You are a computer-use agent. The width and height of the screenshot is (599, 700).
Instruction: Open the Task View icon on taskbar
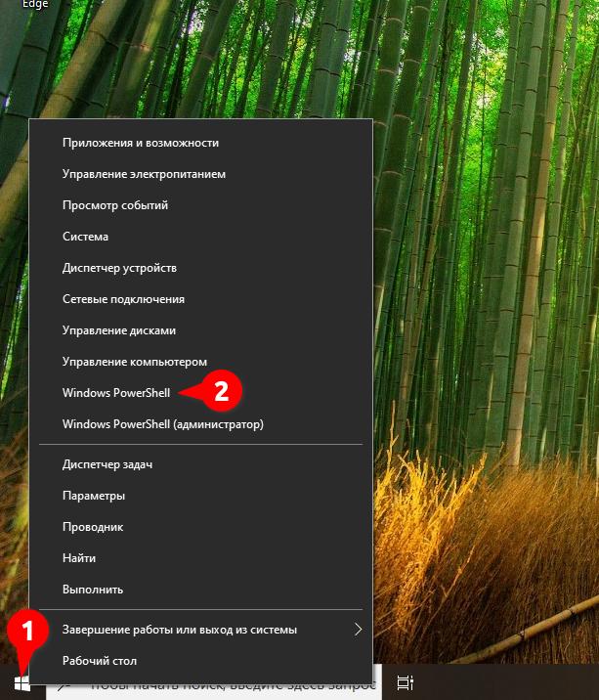[405, 682]
